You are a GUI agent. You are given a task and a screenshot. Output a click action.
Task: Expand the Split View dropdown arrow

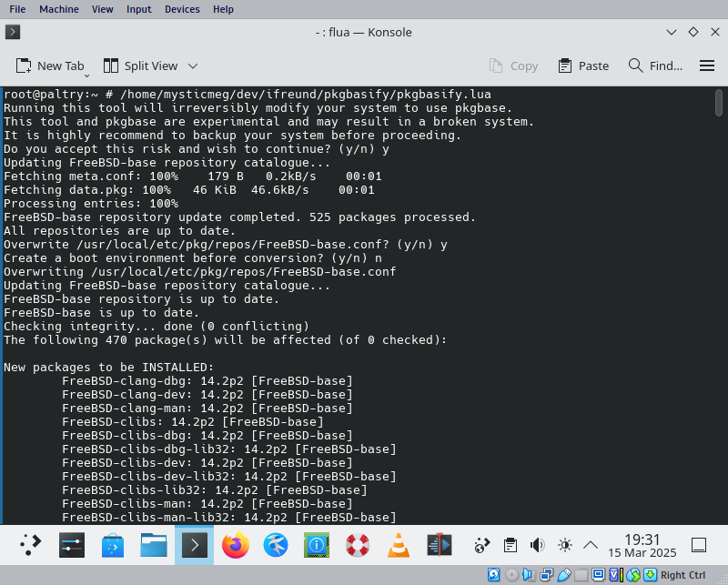coord(193,66)
